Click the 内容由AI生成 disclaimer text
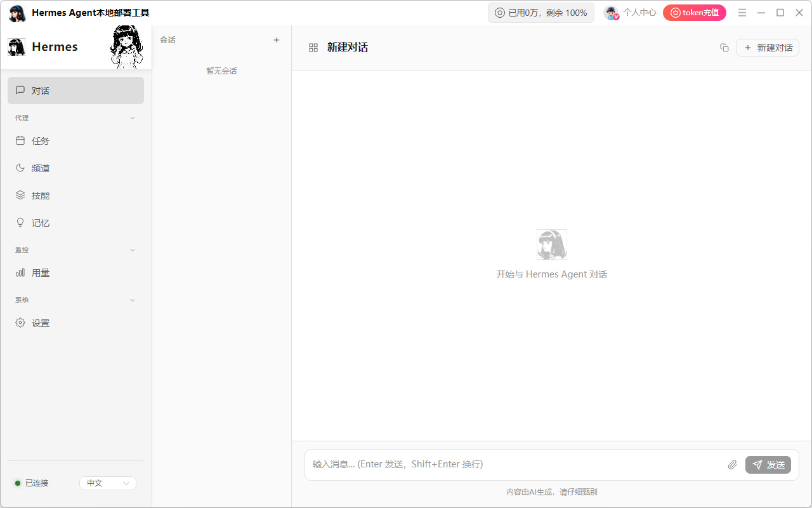The image size is (812, 508). (552, 492)
